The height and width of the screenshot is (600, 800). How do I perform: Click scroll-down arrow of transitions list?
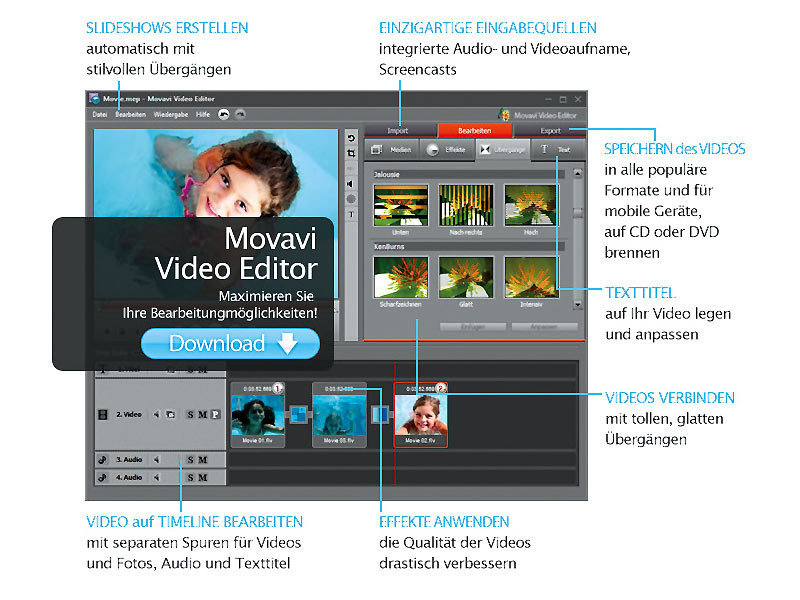point(578,305)
